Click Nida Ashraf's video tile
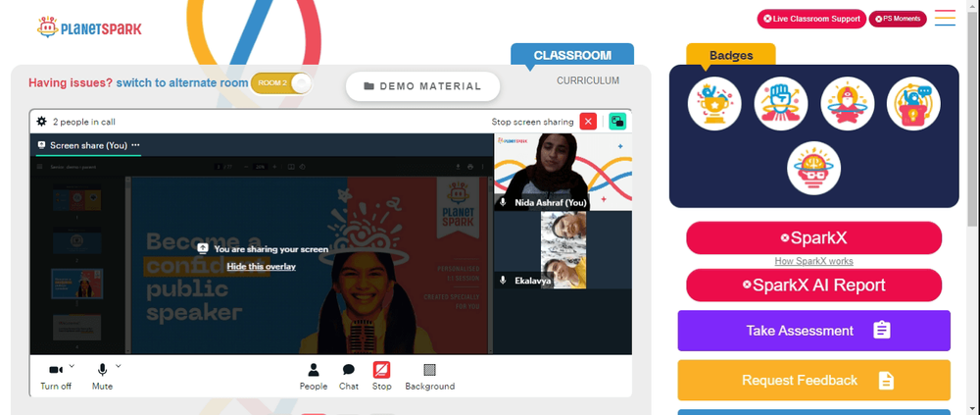 563,172
